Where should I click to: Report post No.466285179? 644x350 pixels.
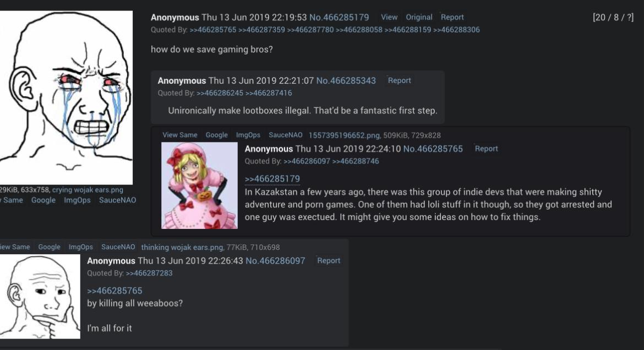click(452, 17)
